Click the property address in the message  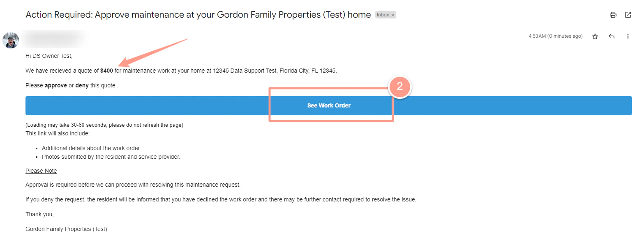pyautogui.click(x=275, y=71)
